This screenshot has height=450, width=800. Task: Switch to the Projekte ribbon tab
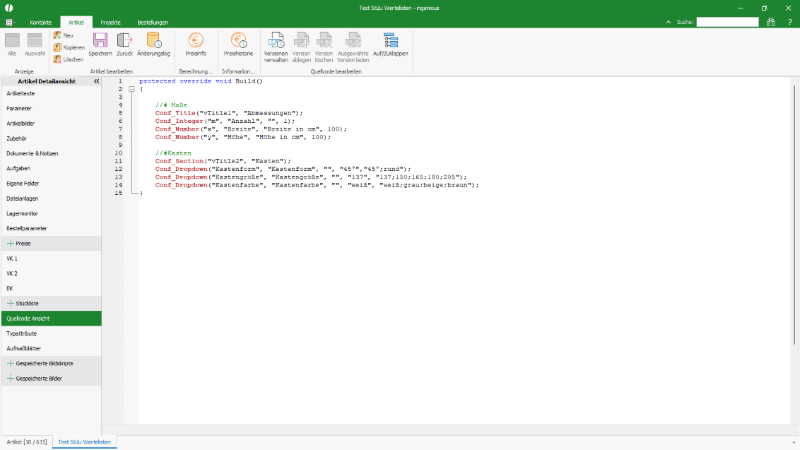pyautogui.click(x=110, y=21)
